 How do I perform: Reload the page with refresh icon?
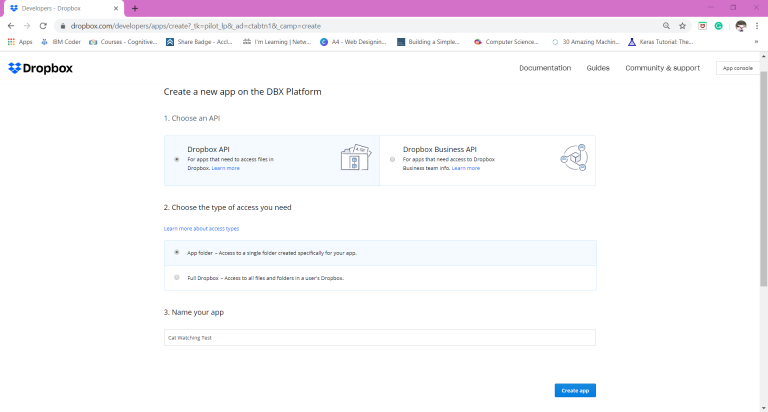43,26
